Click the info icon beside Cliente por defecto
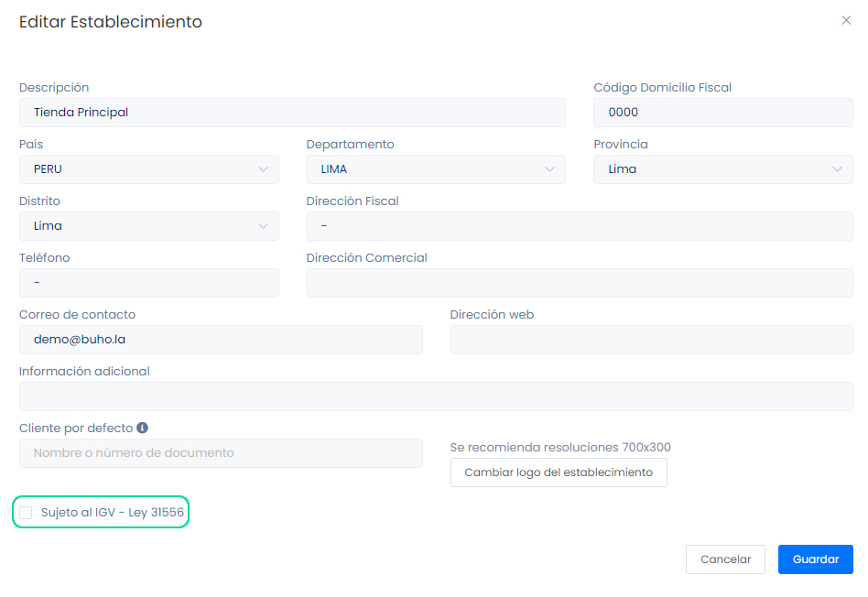This screenshot has height=597, width=868. coord(142,428)
